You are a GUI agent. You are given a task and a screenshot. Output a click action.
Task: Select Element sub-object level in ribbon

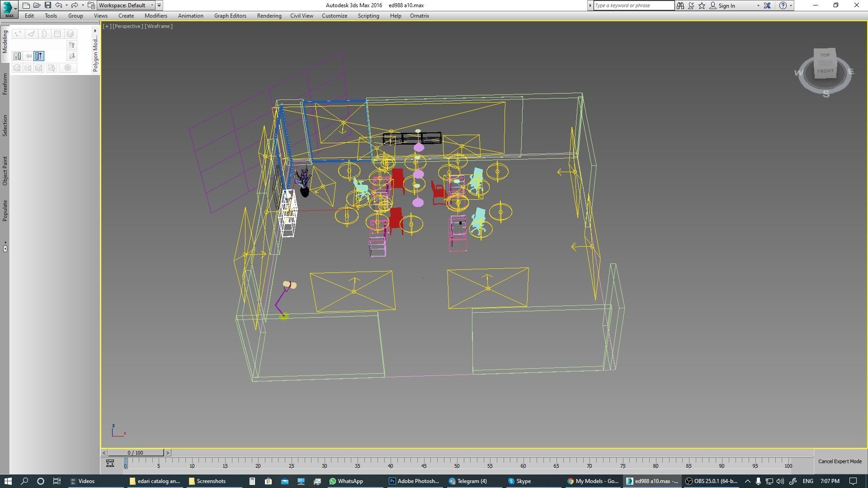coord(71,34)
